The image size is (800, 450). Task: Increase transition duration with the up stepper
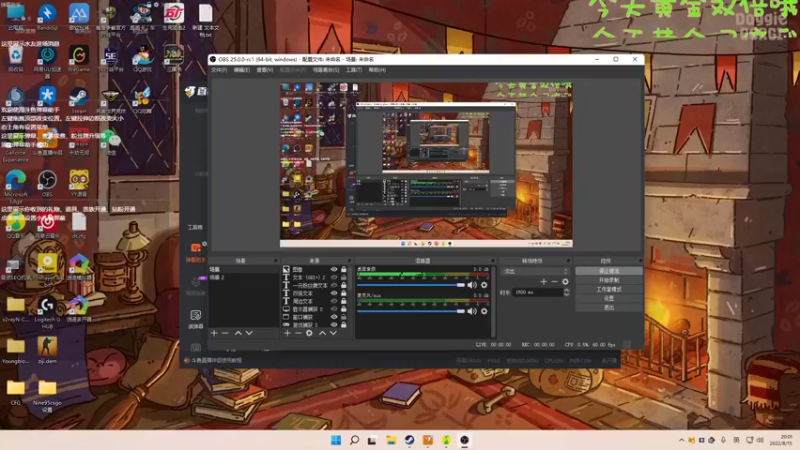pyautogui.click(x=566, y=290)
